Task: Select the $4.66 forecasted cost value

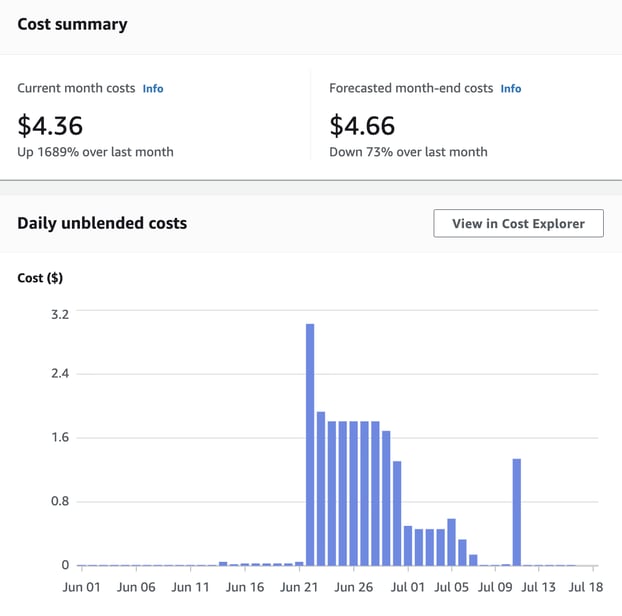Action: [x=362, y=125]
